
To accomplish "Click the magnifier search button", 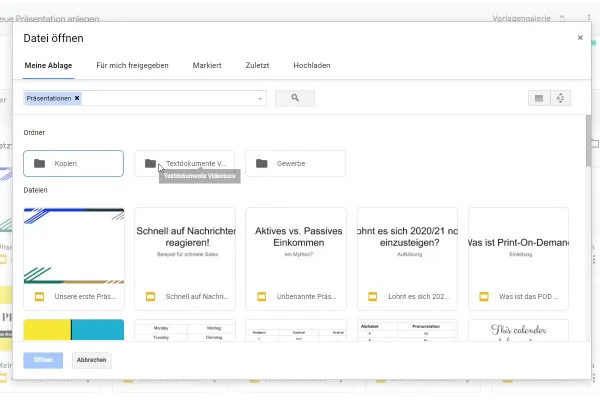I will (295, 98).
